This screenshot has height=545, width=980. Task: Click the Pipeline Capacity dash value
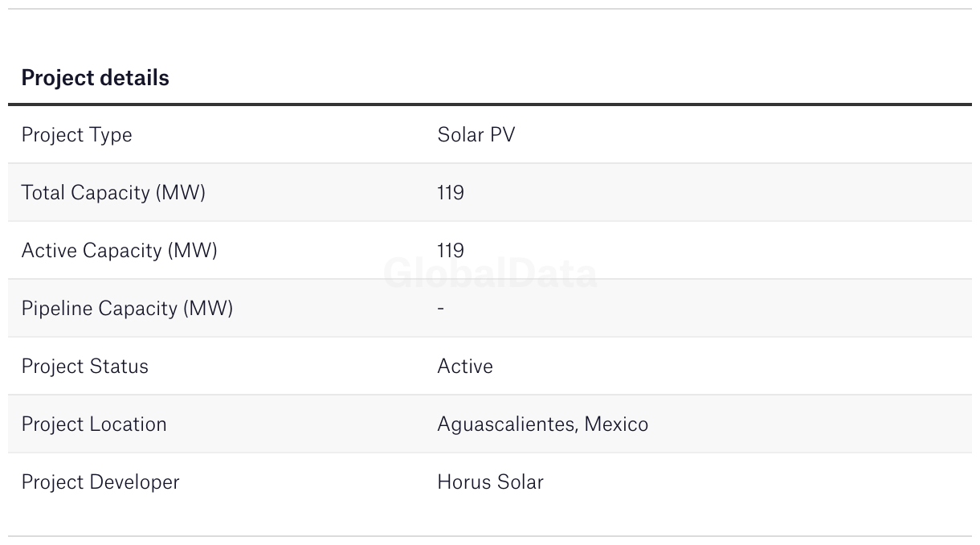441,309
